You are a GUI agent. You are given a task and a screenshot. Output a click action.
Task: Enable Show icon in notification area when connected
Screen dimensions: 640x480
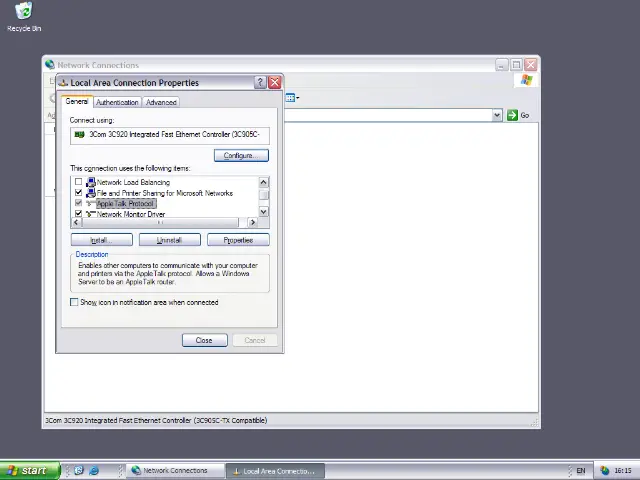[x=74, y=302]
